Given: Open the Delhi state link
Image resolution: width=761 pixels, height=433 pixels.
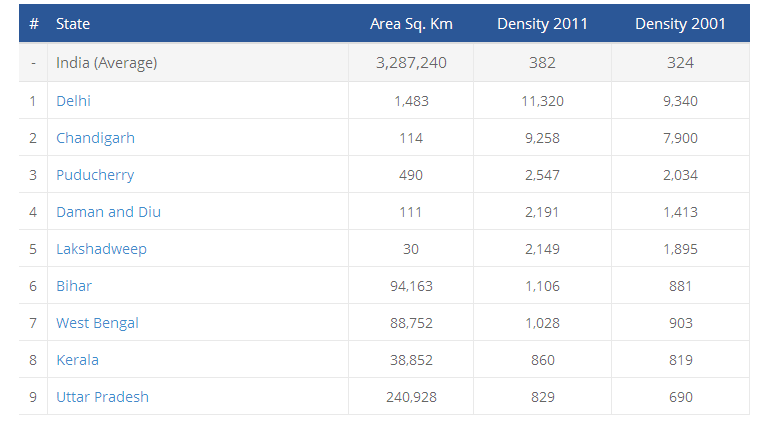Looking at the screenshot, I should click(x=73, y=101).
